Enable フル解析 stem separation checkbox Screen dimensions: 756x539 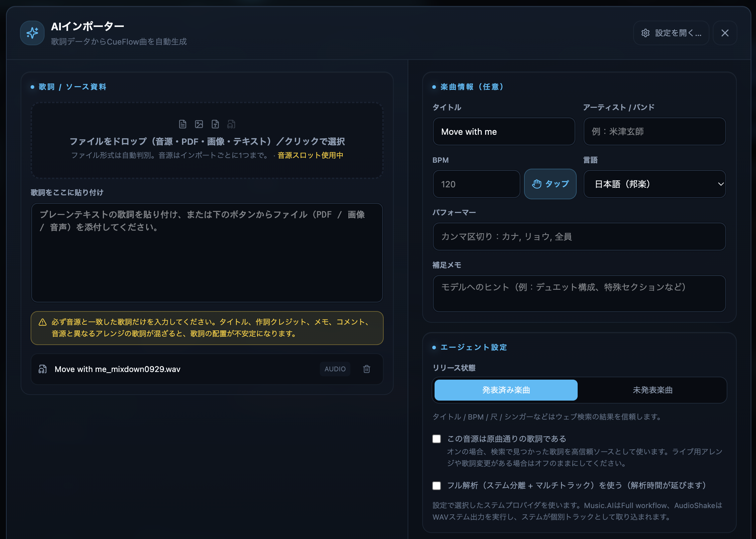tap(437, 485)
